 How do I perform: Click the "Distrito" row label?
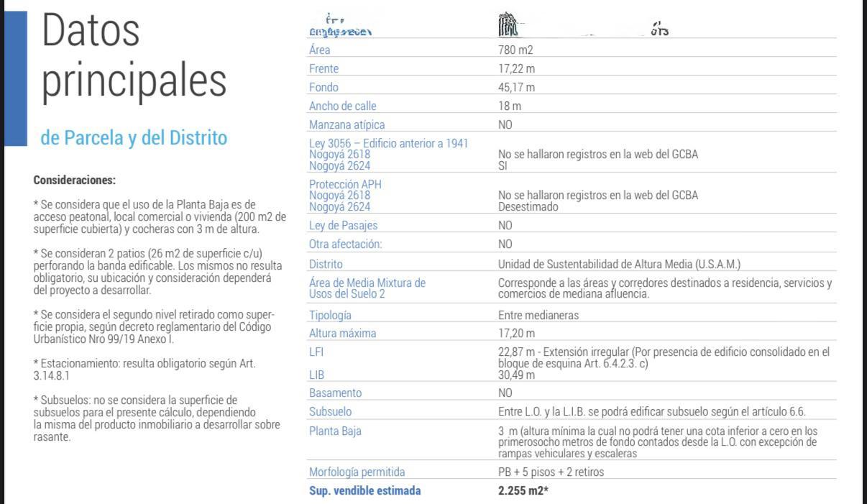pos(326,265)
